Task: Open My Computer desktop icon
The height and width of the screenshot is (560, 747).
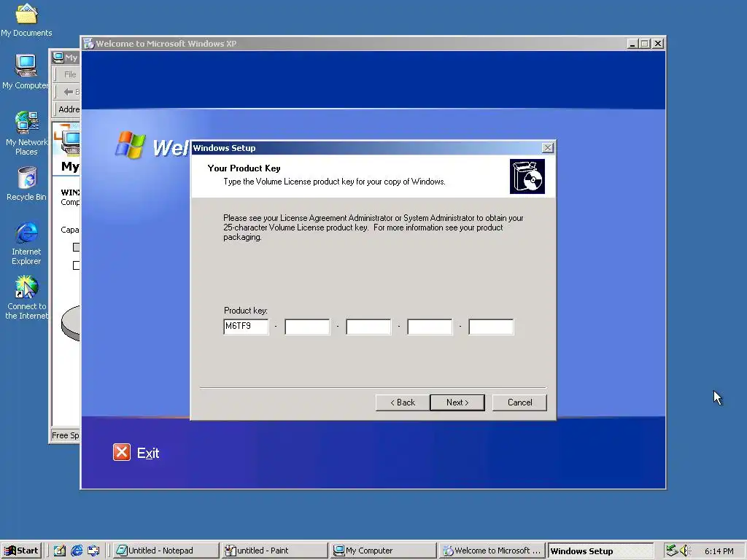Action: click(x=26, y=71)
